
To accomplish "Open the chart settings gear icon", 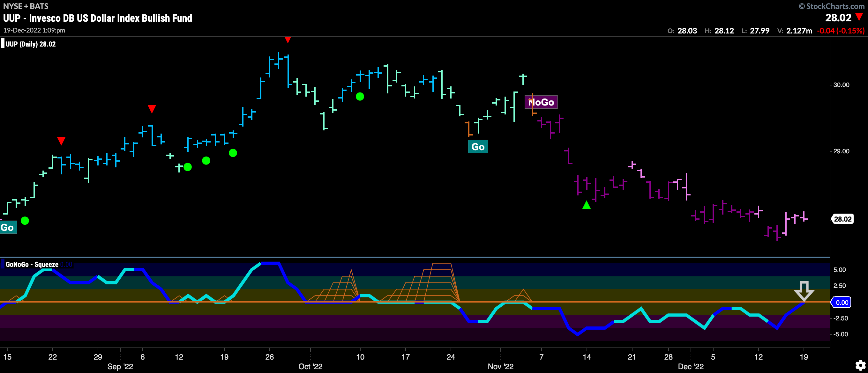I will click(860, 365).
